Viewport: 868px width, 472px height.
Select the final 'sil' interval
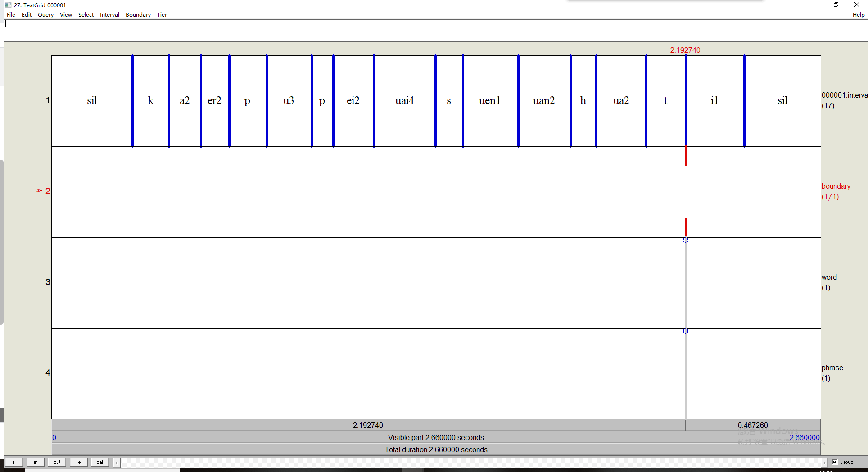(x=782, y=101)
